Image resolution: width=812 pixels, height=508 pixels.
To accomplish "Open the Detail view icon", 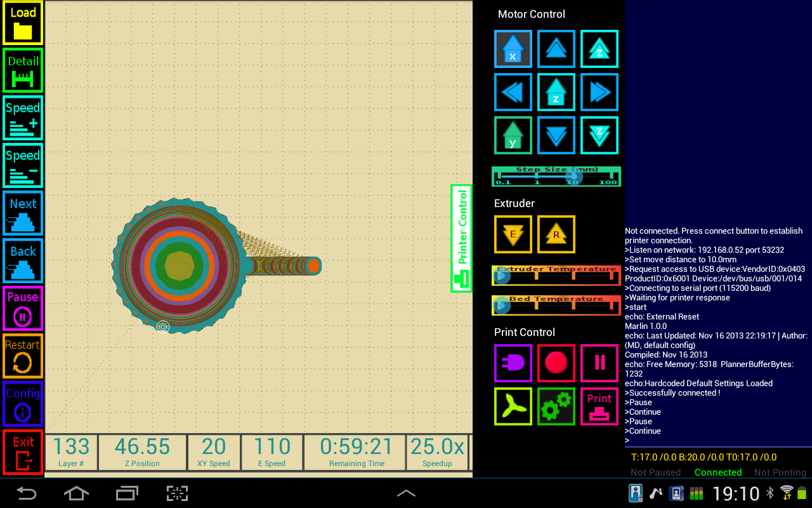I will (x=22, y=70).
